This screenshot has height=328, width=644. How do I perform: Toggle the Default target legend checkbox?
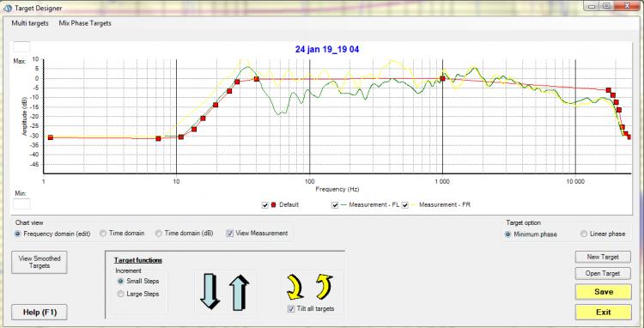coord(265,205)
